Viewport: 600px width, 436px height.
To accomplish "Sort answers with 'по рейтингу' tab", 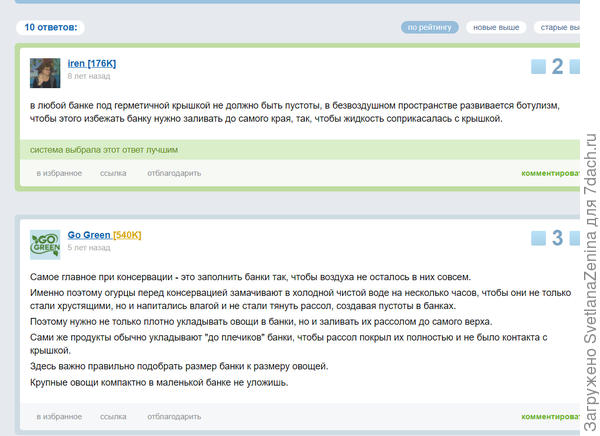I will 430,28.
